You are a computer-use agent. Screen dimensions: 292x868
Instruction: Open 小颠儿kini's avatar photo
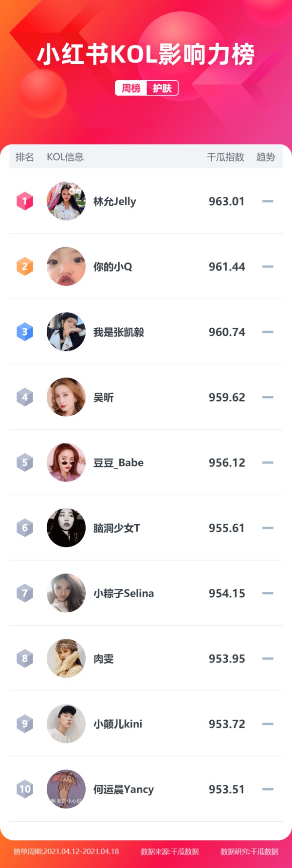[x=66, y=724]
